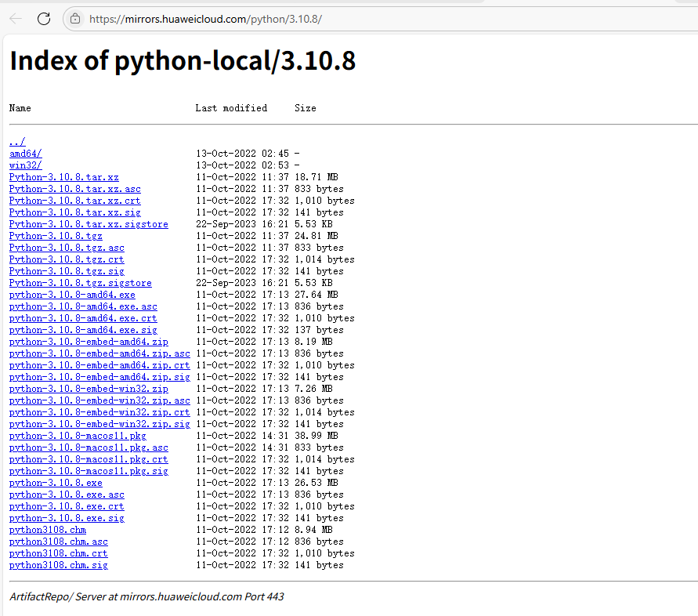Open python-3.10.8-embed-amd64.zip.sig link

[99, 377]
